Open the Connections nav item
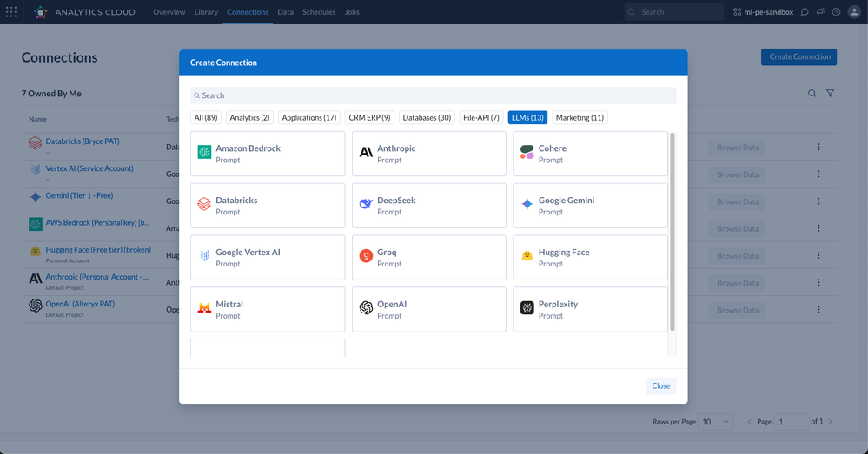The width and height of the screenshot is (868, 454). click(248, 11)
